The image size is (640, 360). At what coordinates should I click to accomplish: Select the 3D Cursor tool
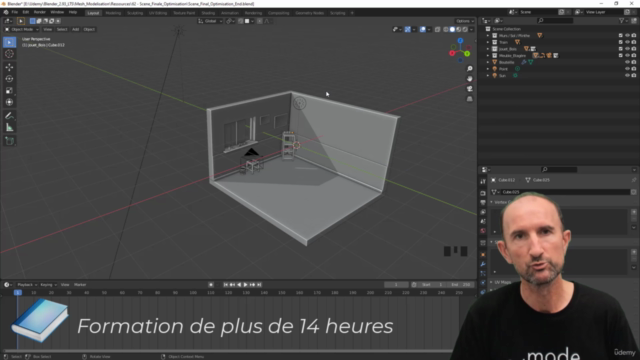[x=9, y=54]
